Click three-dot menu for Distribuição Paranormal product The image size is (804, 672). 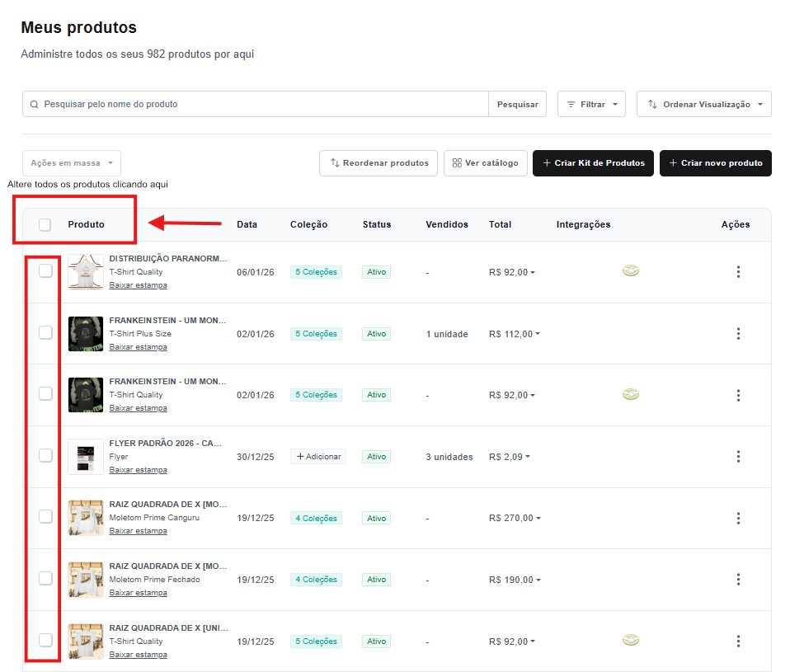(x=738, y=272)
